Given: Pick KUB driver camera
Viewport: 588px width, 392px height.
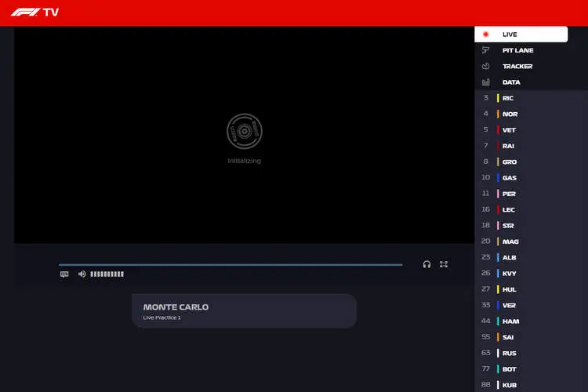Looking at the screenshot, I should pos(531,385).
